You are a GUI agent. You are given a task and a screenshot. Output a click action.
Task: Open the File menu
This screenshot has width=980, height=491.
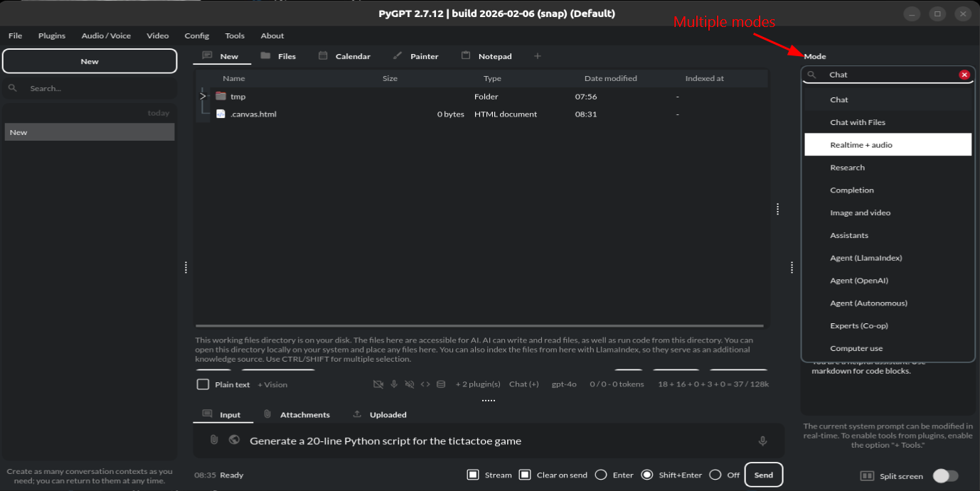click(15, 36)
